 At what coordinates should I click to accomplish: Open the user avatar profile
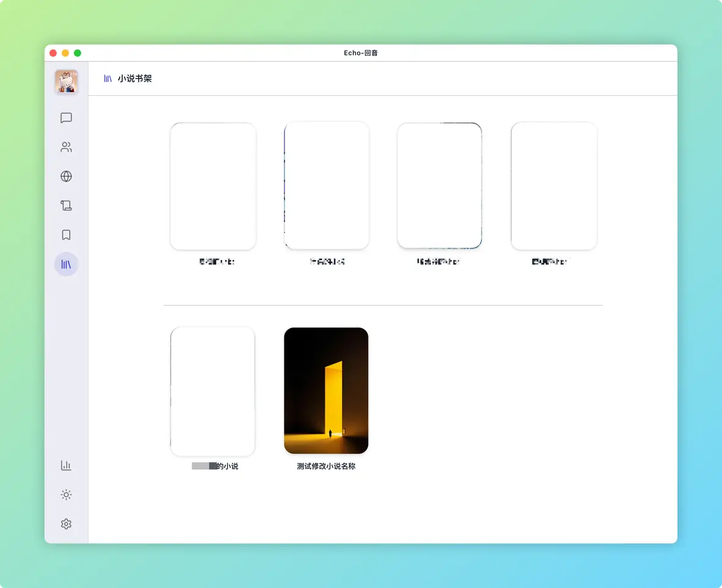[66, 82]
